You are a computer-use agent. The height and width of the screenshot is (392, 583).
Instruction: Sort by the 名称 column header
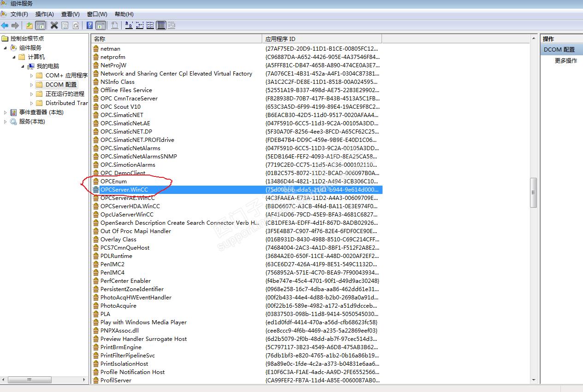(x=177, y=39)
